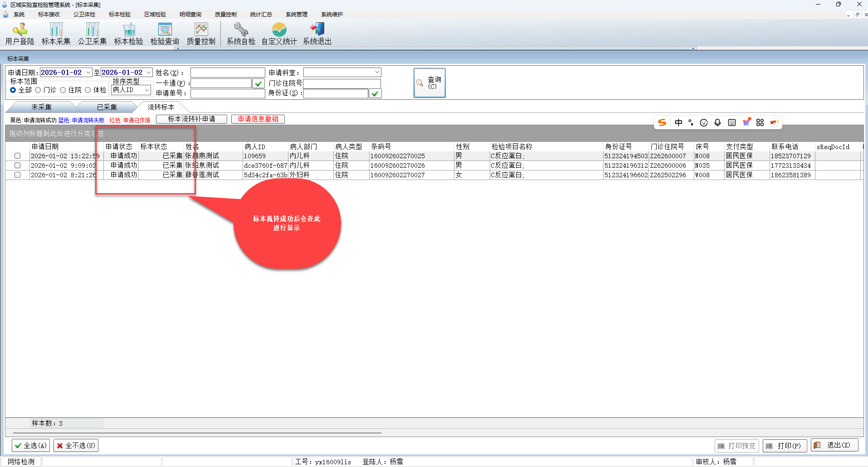
Task: Select the 门诊 radio button
Action: click(x=38, y=90)
